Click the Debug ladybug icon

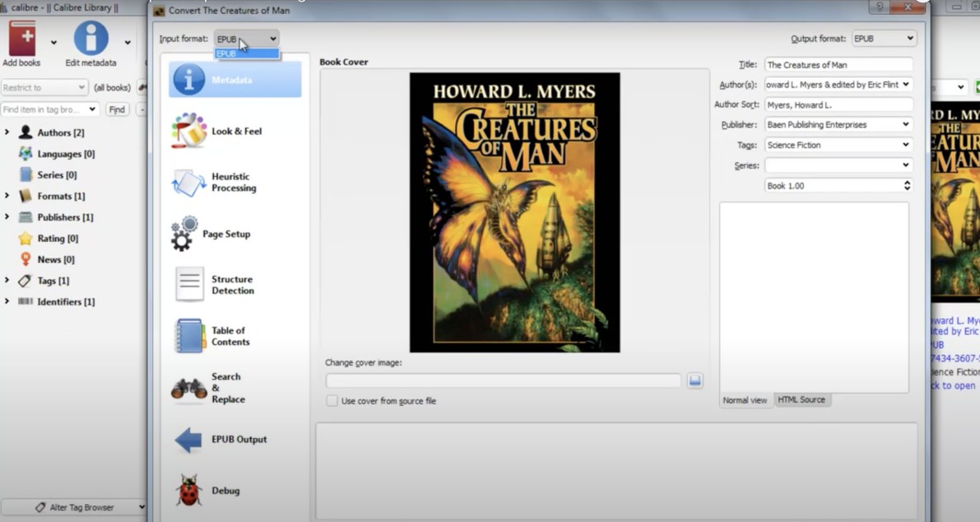coord(188,490)
